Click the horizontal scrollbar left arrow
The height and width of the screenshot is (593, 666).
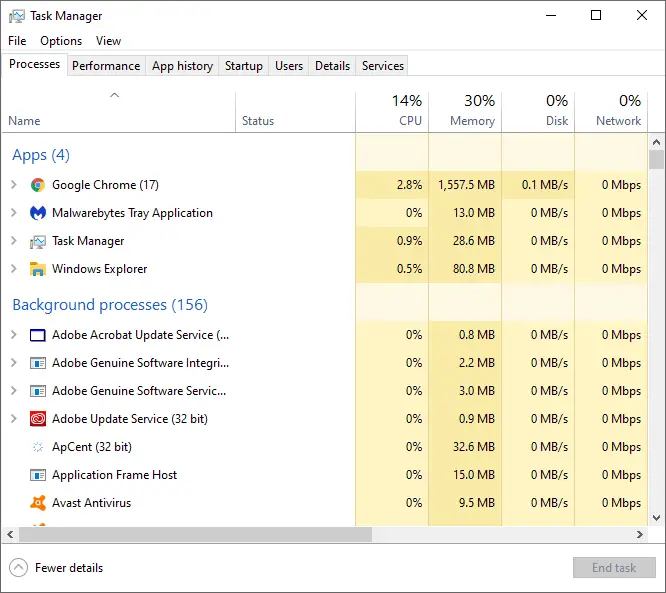coord(10,534)
